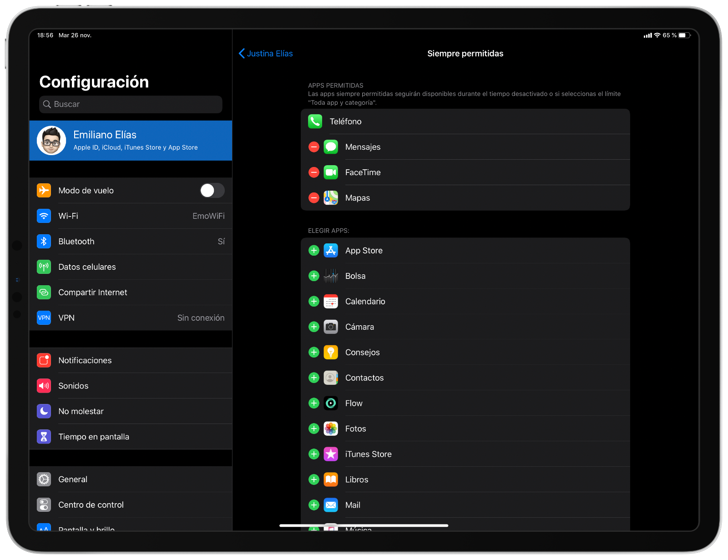Click the Mapas app icon
Screen dimensions: 728x560
point(331,198)
